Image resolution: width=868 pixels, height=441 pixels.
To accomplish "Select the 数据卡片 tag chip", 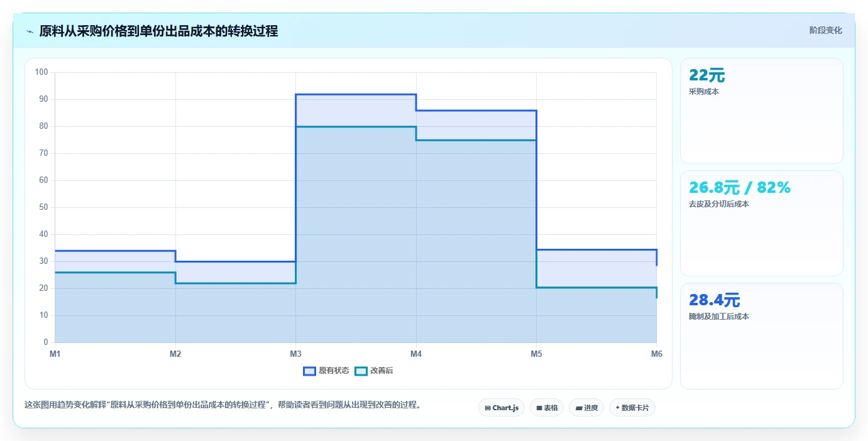I will [632, 408].
